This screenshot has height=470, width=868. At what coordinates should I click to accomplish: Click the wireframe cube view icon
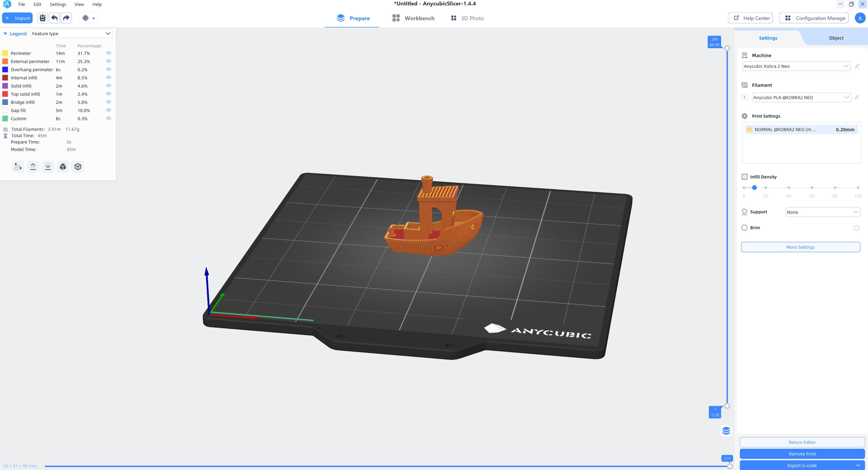click(x=78, y=166)
